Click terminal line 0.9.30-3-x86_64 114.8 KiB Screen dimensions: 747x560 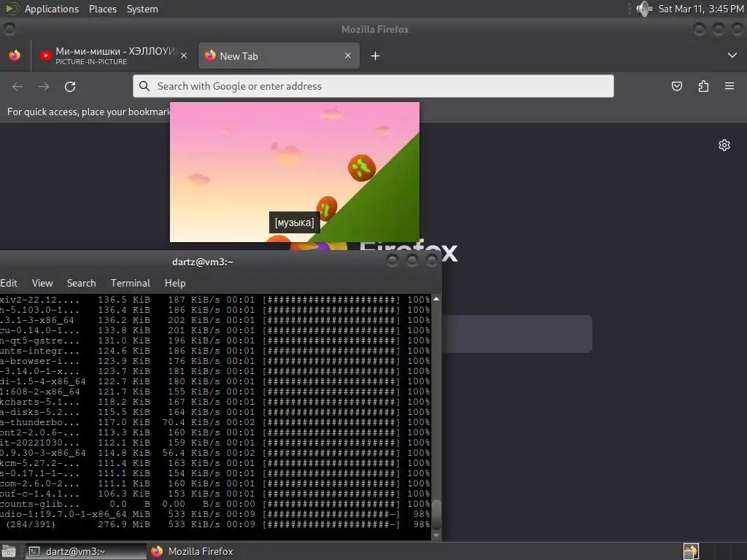[x=215, y=453]
